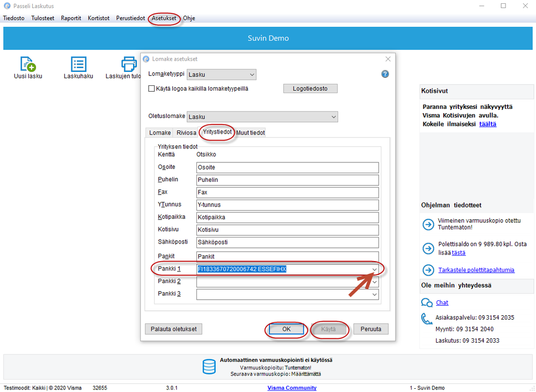The height and width of the screenshot is (392, 536).
Task: Click the Käytä apply button
Action: [328, 329]
